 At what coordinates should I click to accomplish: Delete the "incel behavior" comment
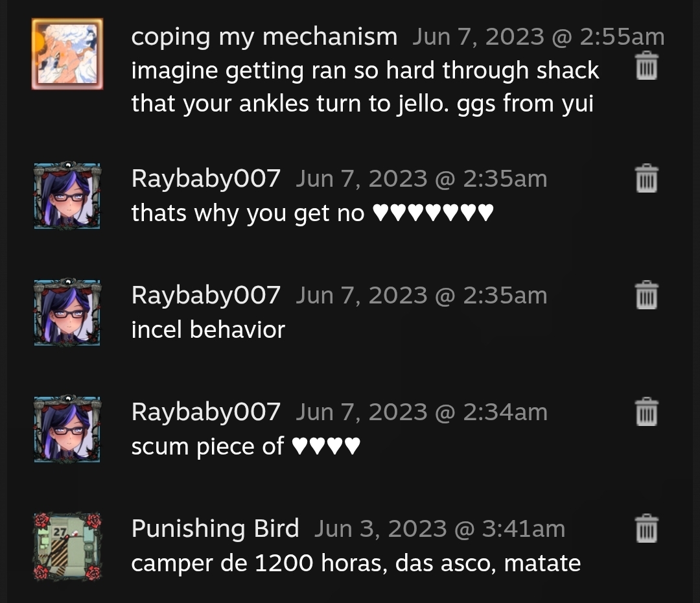tap(646, 295)
